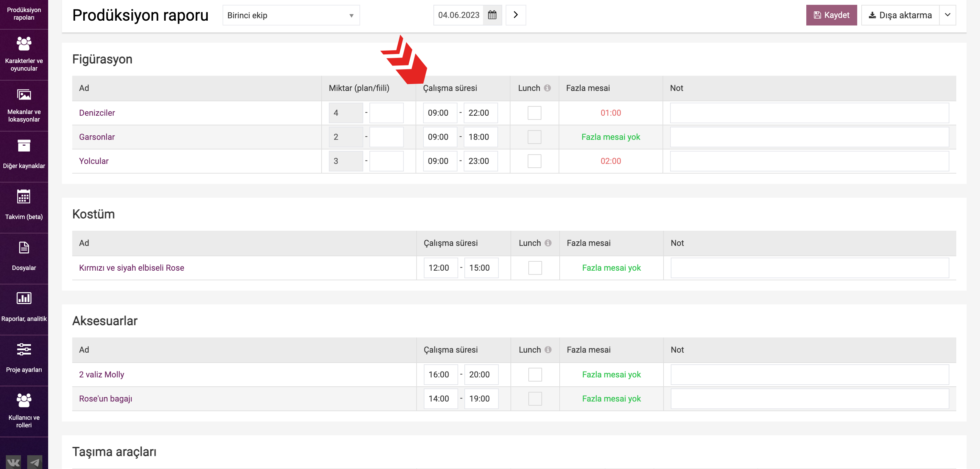Click Miktar (plan/fiili) column header
980x469 pixels.
(x=359, y=88)
